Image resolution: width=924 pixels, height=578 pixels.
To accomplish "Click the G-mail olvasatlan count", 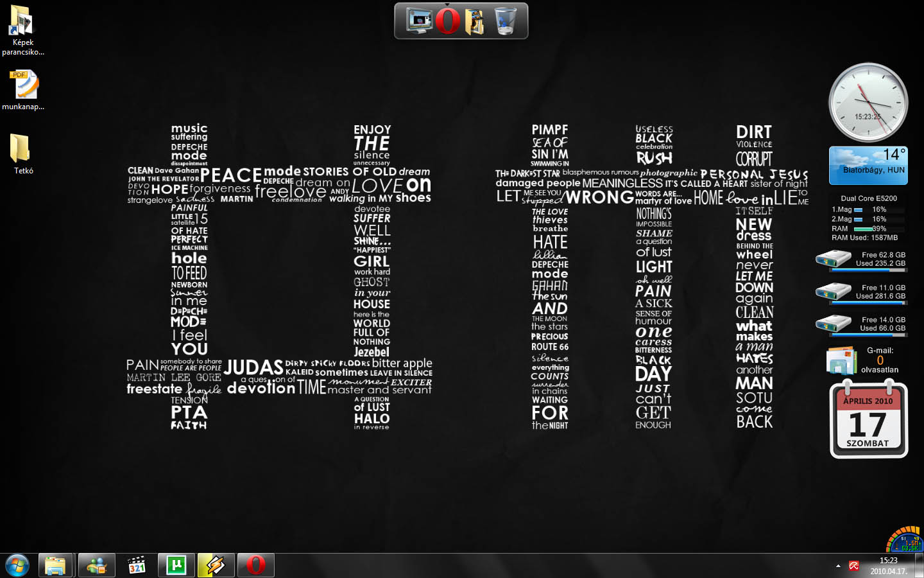I will [x=880, y=360].
